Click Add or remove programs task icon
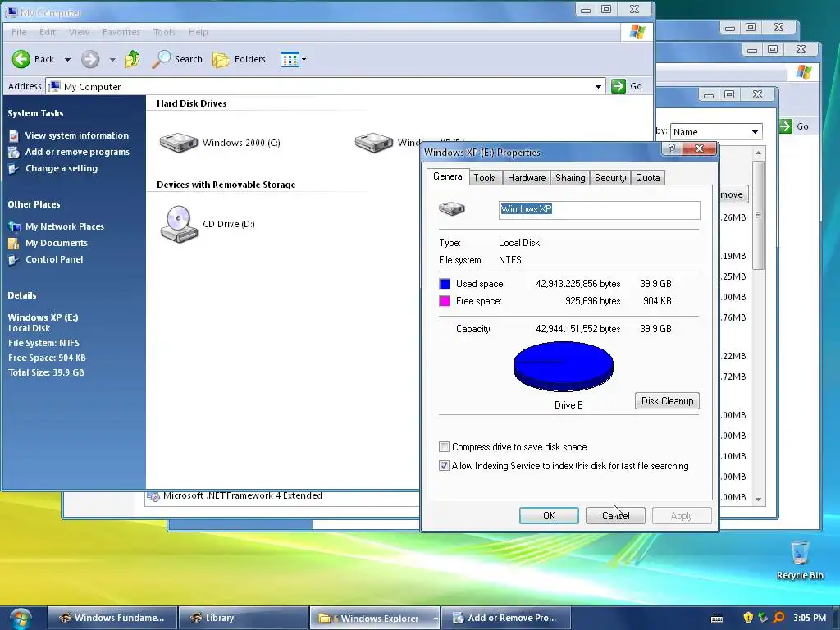The width and height of the screenshot is (840, 630). pyautogui.click(x=14, y=152)
